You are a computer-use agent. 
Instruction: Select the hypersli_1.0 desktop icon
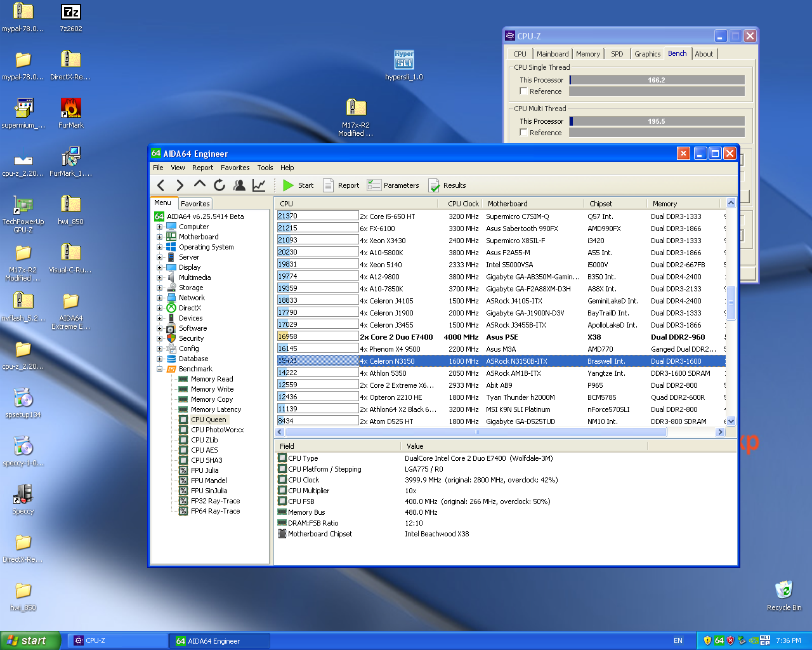click(404, 65)
